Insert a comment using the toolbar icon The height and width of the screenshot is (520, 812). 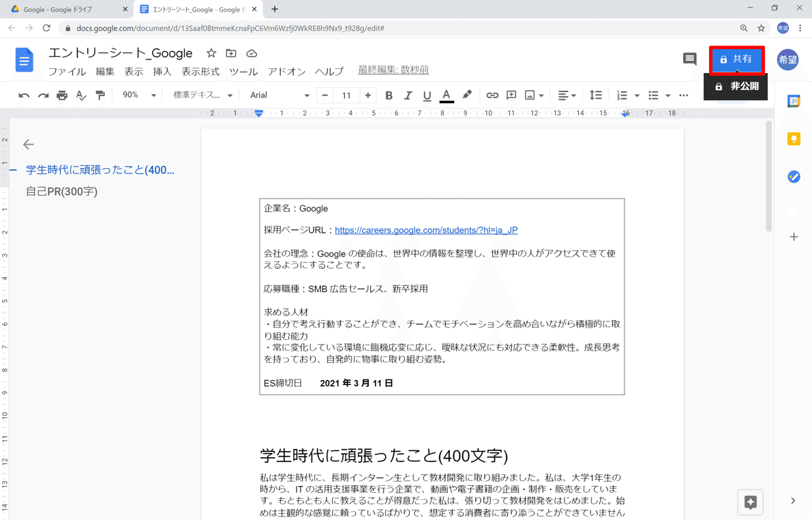pyautogui.click(x=511, y=95)
